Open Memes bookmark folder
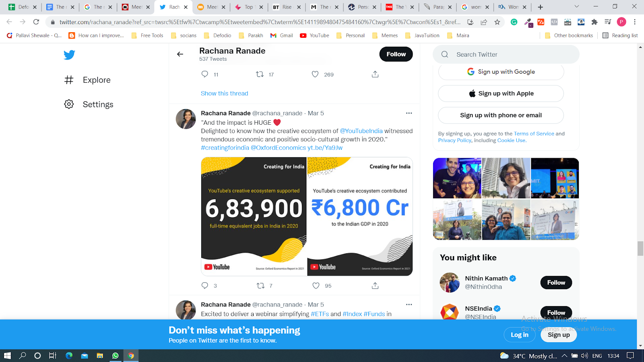This screenshot has height=362, width=644. 385,35
